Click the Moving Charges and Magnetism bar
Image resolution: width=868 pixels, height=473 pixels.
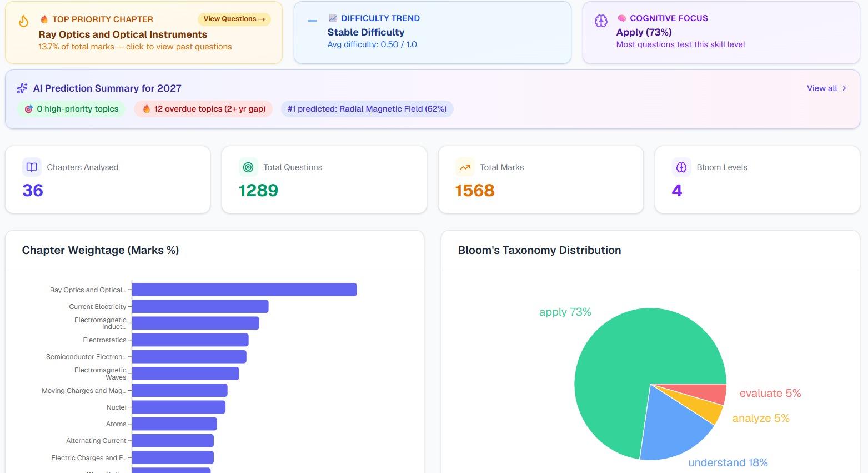click(x=180, y=390)
